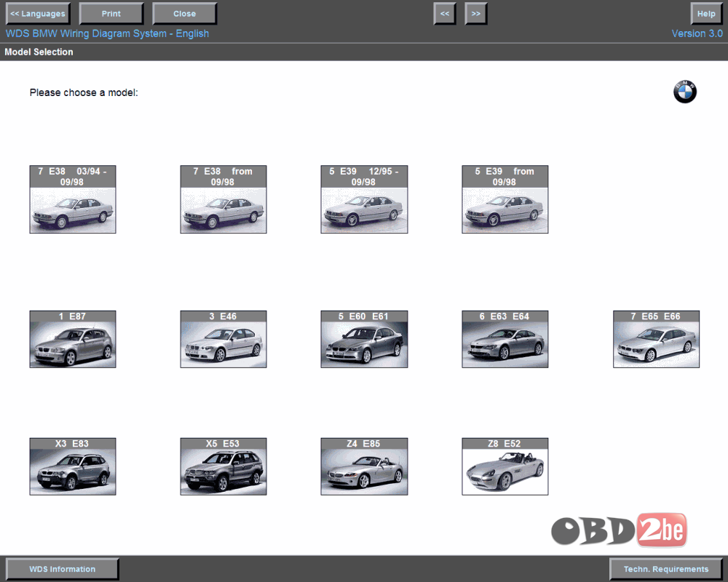Open the Help page

tap(706, 14)
